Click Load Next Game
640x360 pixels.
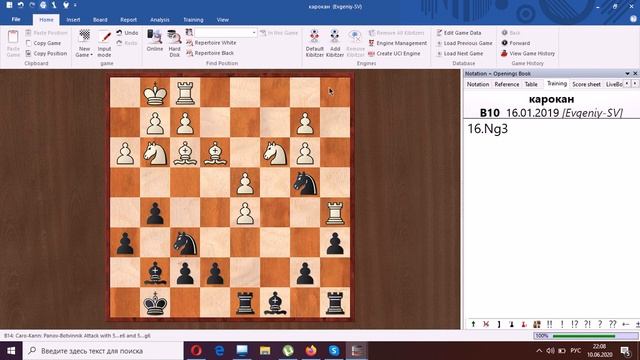point(460,53)
